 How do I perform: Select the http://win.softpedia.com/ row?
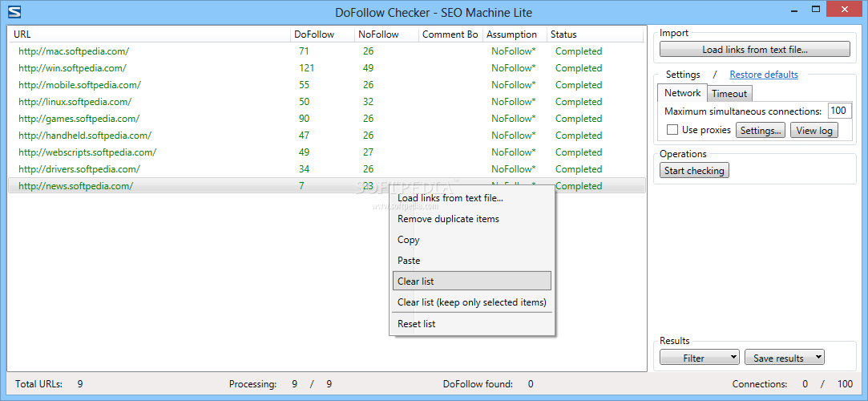(327, 68)
